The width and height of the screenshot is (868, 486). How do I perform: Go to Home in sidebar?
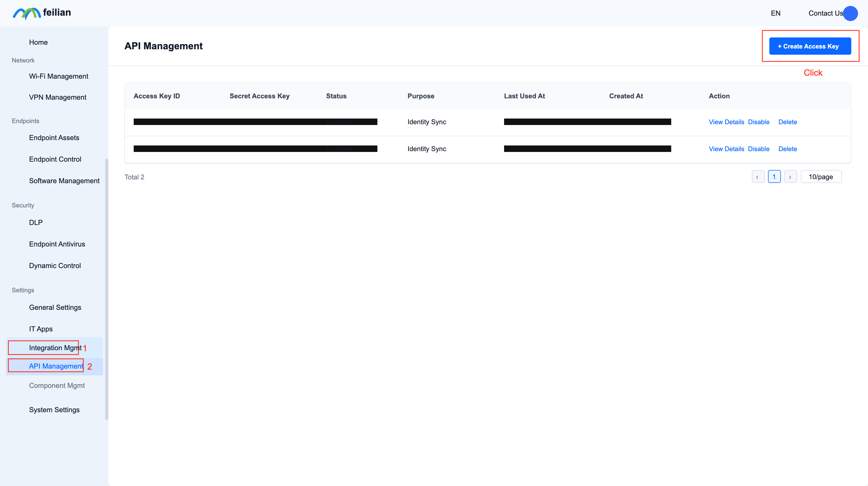click(38, 42)
